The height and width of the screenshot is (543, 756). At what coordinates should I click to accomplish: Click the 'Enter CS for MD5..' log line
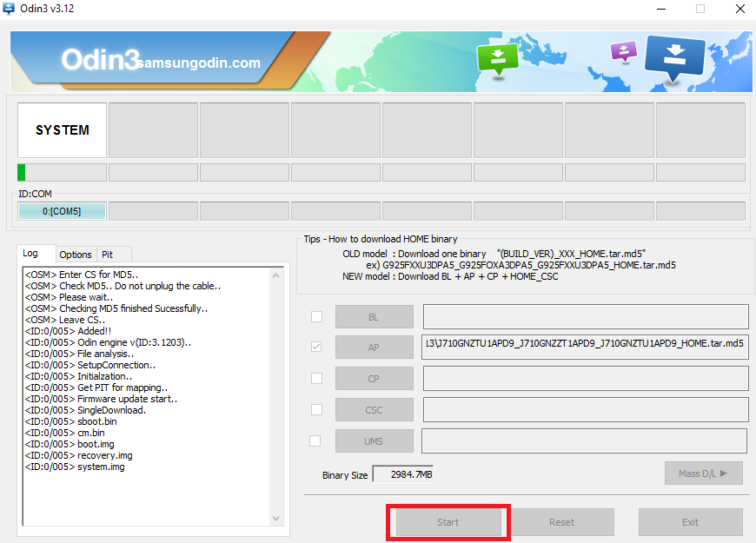pos(82,275)
